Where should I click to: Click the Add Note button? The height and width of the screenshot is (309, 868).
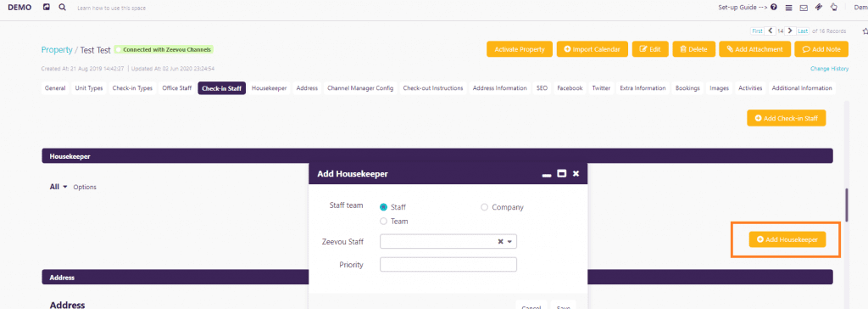point(821,49)
